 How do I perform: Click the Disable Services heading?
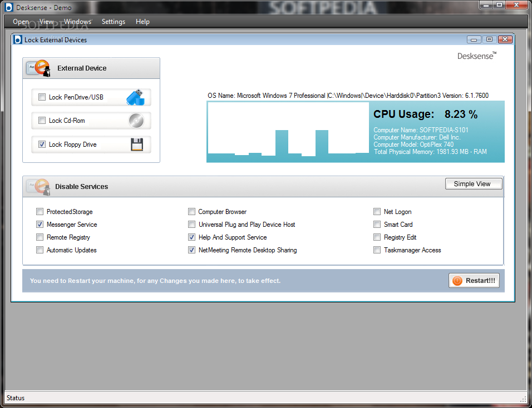click(x=81, y=187)
